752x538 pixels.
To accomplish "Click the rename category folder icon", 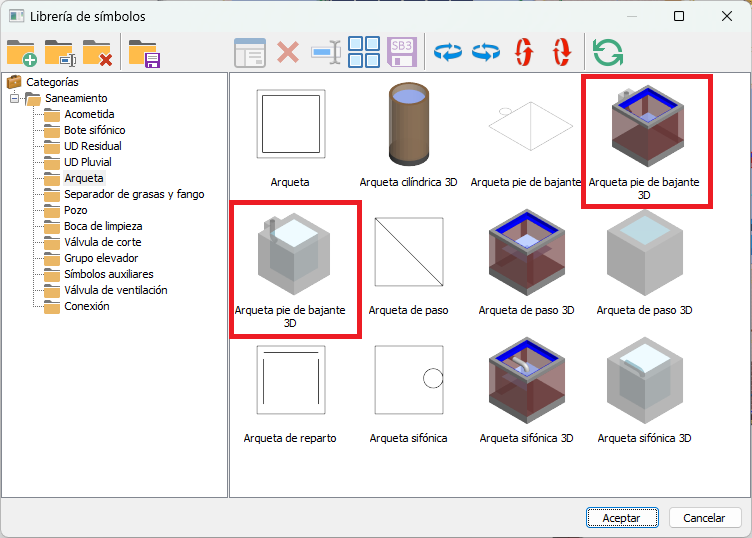I will coord(60,52).
